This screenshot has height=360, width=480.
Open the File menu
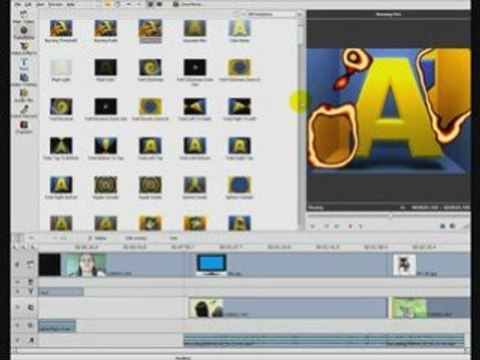tap(18, 4)
